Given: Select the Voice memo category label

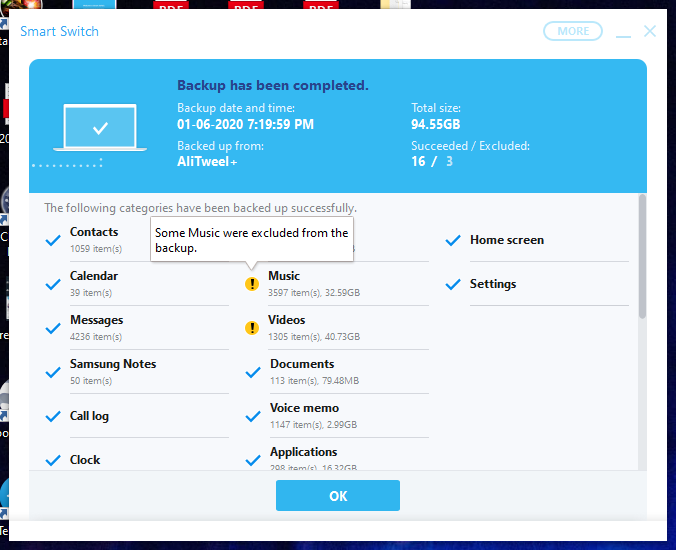Looking at the screenshot, I should click(304, 407).
